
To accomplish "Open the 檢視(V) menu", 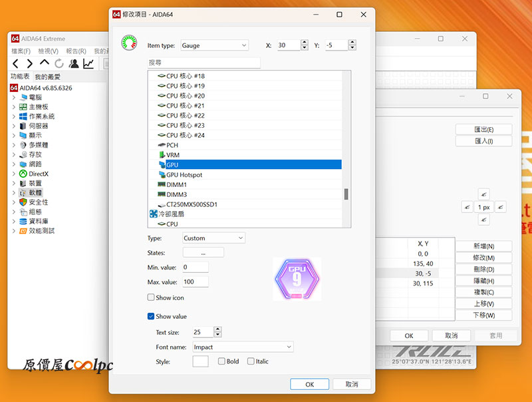I will (48, 51).
